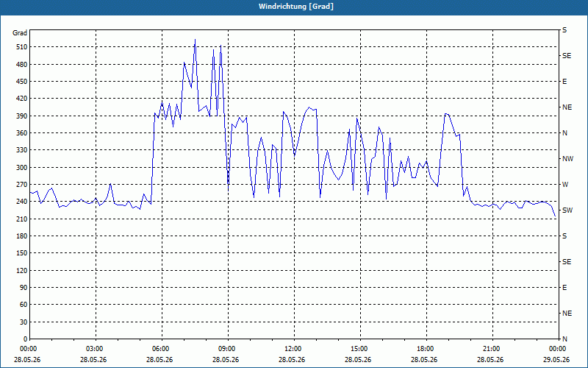Image resolution: width=588 pixels, height=368 pixels.
Task: Select the 90 tick label on the left axis
Action: point(23,288)
